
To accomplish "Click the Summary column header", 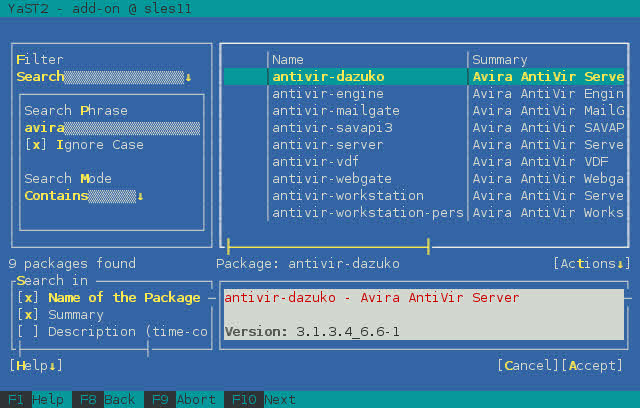I will pyautogui.click(x=500, y=60).
